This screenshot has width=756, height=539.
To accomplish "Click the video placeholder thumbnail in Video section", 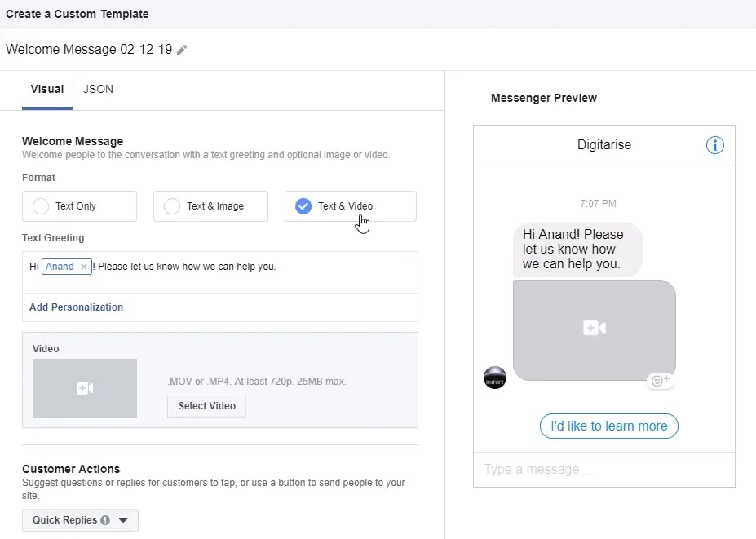I will tap(85, 388).
